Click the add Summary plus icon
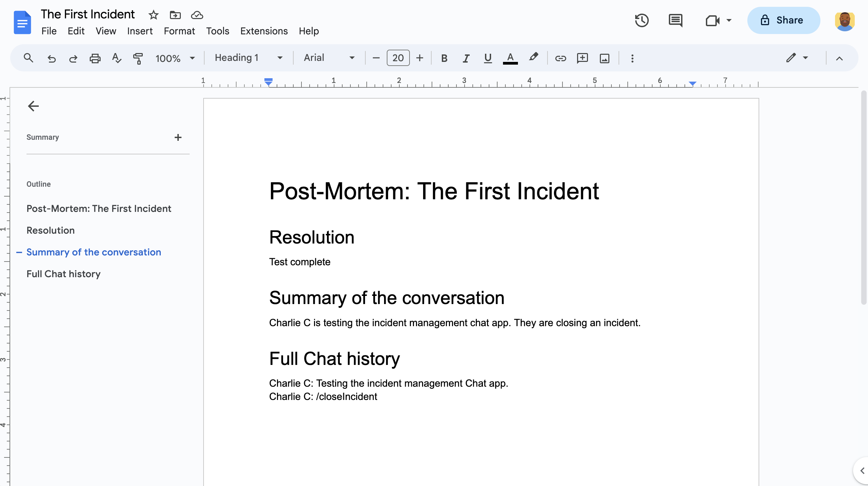Viewport: 868px width, 486px height. click(x=178, y=137)
